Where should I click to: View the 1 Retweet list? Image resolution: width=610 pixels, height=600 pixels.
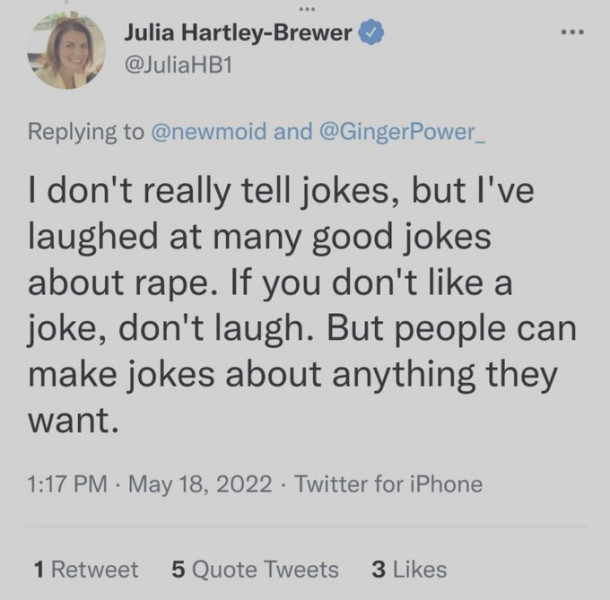click(85, 569)
